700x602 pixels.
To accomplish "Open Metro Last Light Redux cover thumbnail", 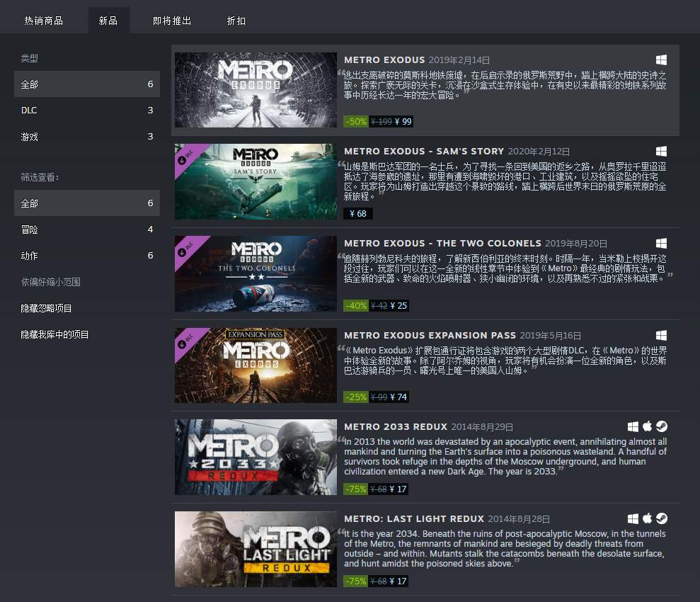I will point(256,549).
